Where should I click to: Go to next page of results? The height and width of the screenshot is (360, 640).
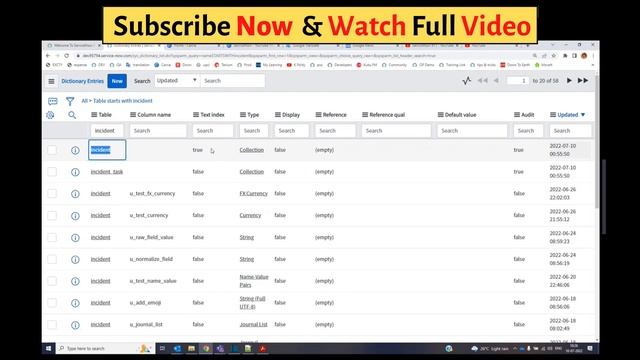coord(569,81)
